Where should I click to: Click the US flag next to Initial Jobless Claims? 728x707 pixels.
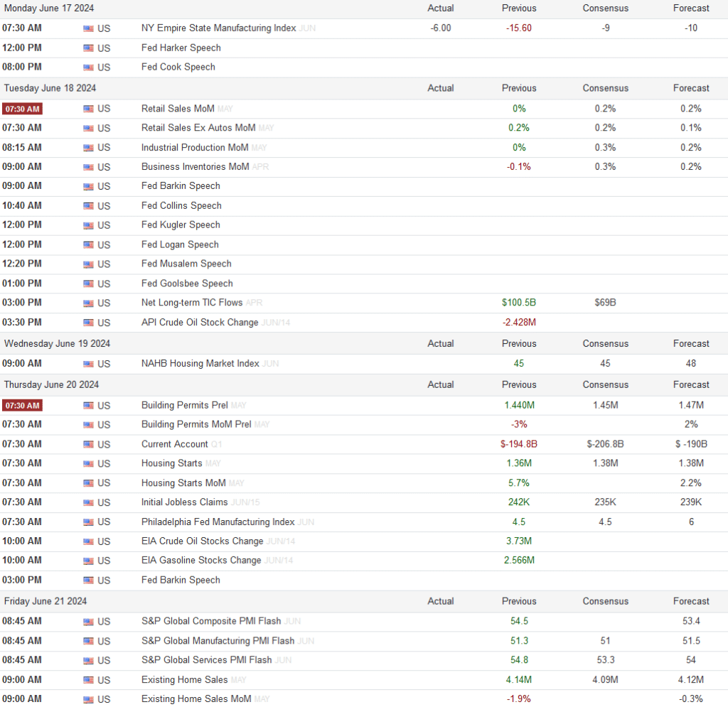pos(88,503)
